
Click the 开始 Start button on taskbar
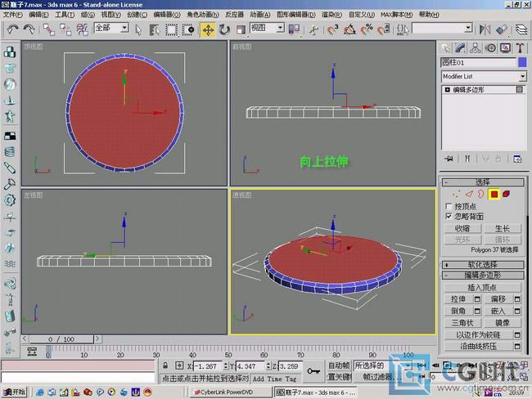(14, 392)
